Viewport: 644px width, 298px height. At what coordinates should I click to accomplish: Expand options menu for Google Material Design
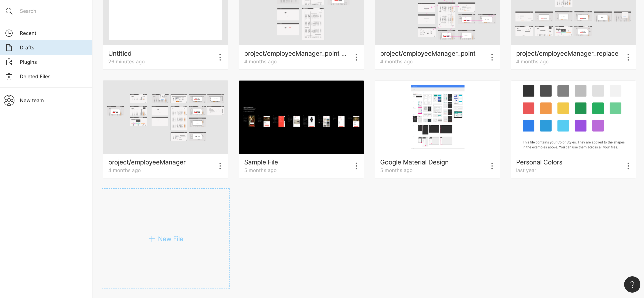[492, 166]
